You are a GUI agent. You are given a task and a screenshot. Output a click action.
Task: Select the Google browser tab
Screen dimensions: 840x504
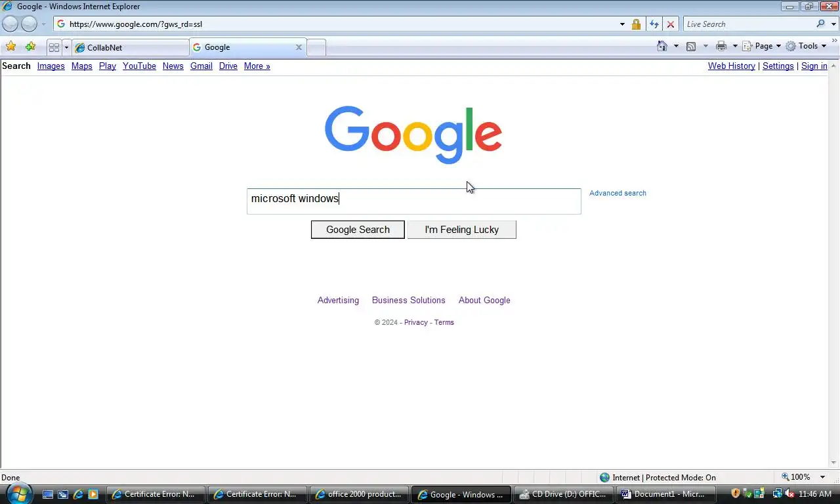(243, 47)
